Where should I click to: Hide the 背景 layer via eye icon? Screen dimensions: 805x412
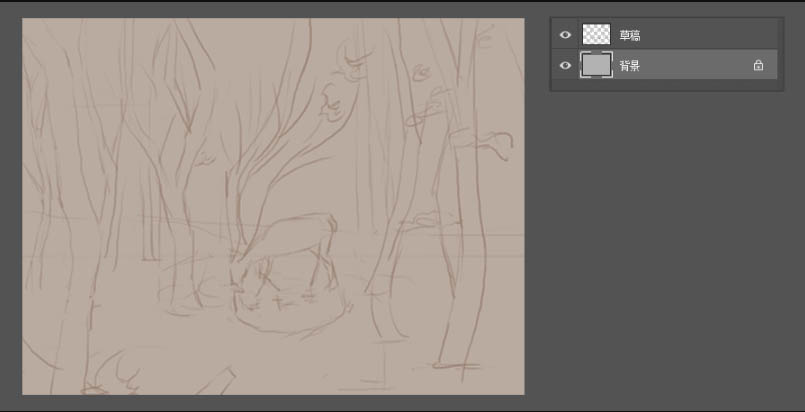[565, 65]
